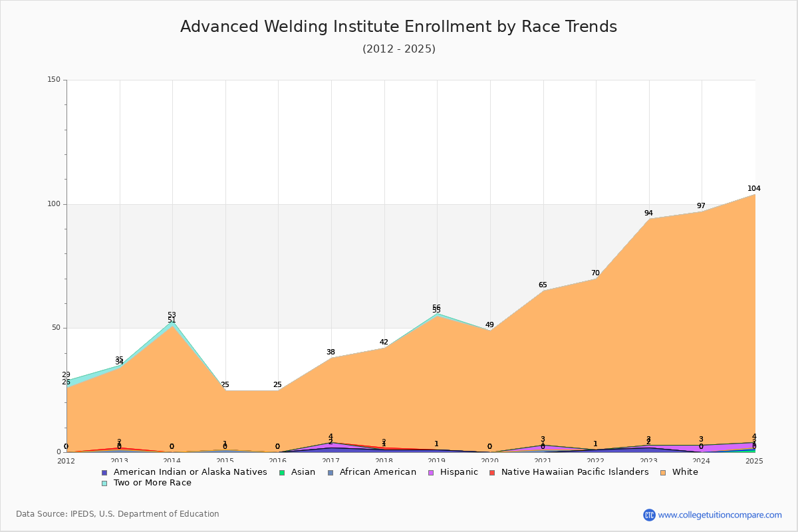The width and height of the screenshot is (798, 532).
Task: Click the American Indian legend color marker
Action: pyautogui.click(x=104, y=472)
